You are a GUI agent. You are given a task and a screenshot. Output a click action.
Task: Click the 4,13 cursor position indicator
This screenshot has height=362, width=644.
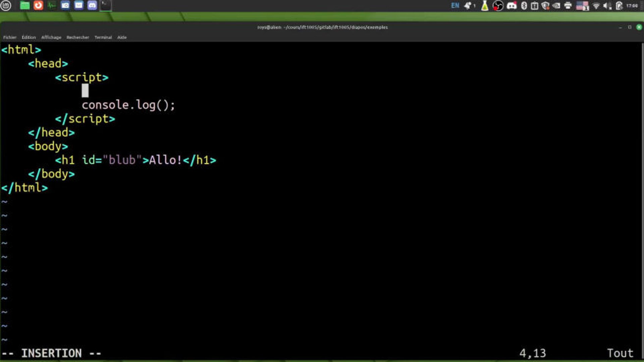point(533,353)
